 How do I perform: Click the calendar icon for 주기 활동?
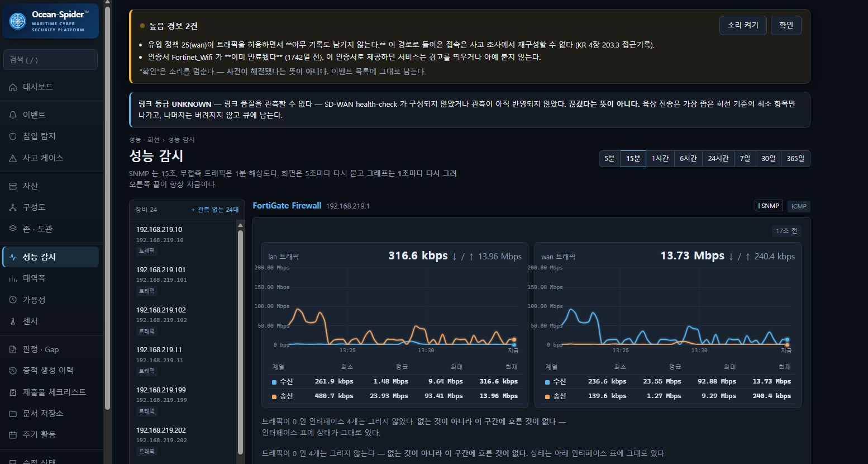pyautogui.click(x=13, y=435)
